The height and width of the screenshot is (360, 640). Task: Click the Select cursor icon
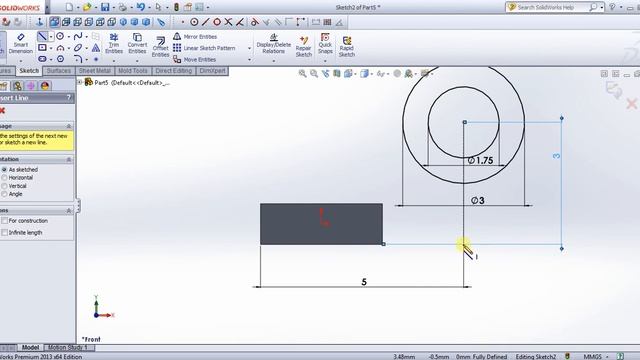(x=158, y=7)
